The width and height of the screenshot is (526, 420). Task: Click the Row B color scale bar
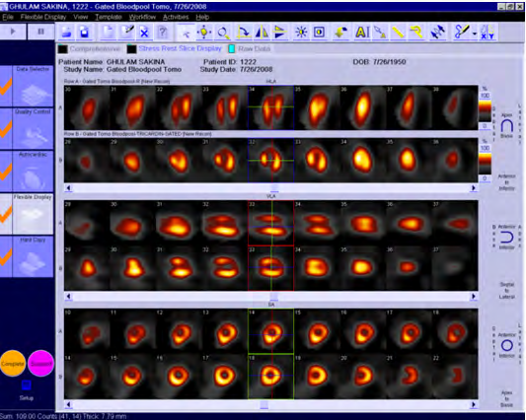coord(485,164)
